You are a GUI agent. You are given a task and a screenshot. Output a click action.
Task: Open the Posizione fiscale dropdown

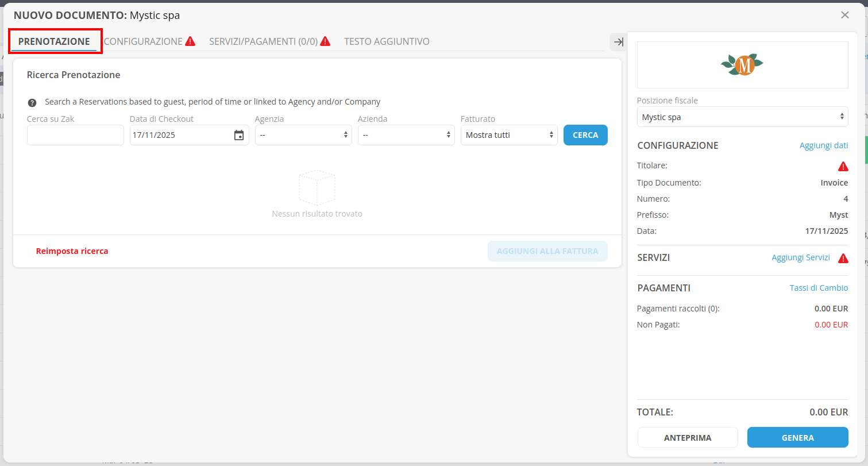[x=742, y=117]
